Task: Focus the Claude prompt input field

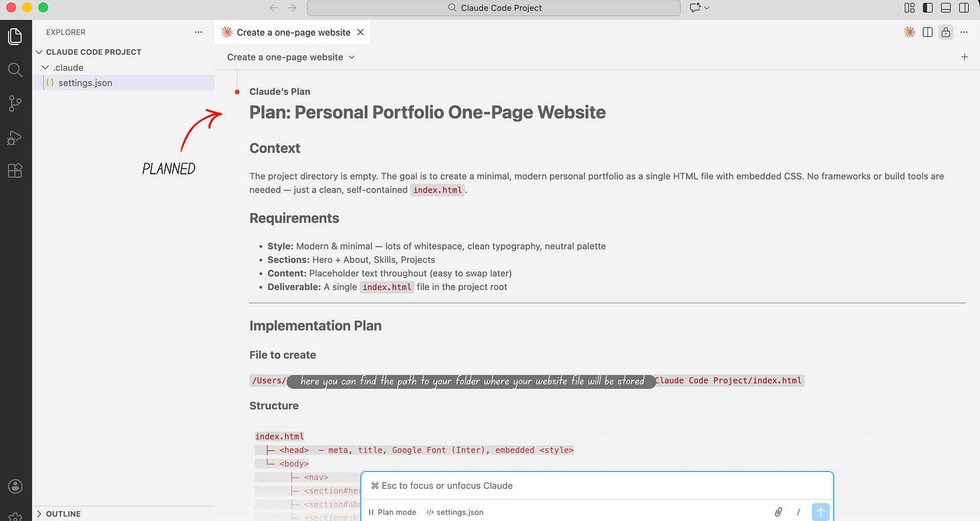Action: coord(597,485)
